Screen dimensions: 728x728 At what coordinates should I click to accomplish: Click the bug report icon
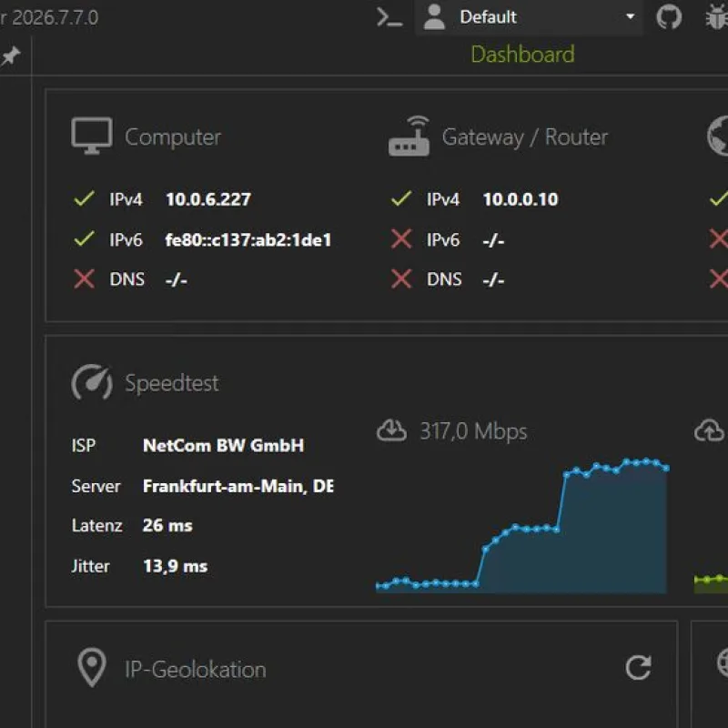click(x=716, y=17)
